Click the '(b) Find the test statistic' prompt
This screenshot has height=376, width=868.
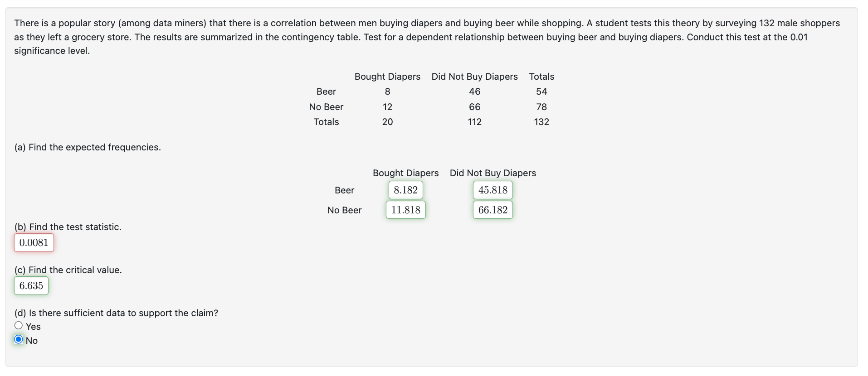(68, 227)
